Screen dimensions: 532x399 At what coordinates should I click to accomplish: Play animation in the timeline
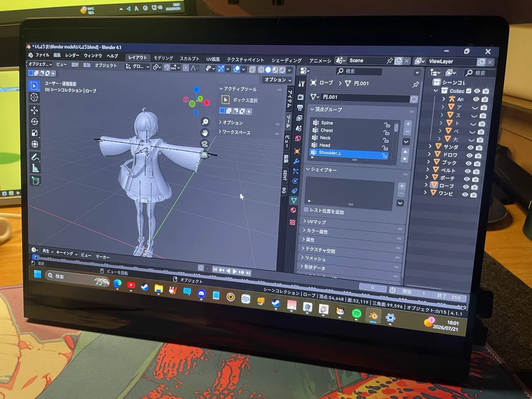[235, 271]
